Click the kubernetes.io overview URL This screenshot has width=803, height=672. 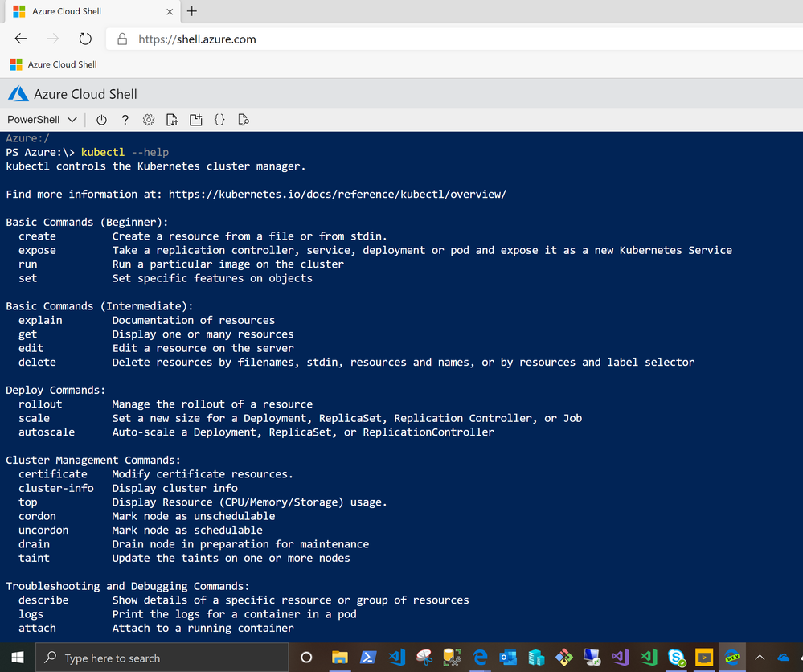[338, 194]
